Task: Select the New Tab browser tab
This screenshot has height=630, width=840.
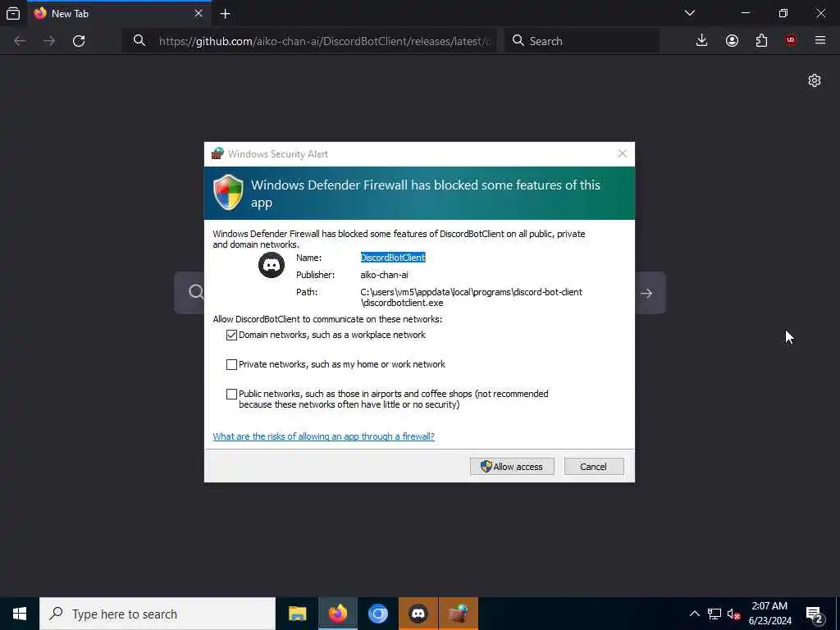Action: [x=119, y=13]
